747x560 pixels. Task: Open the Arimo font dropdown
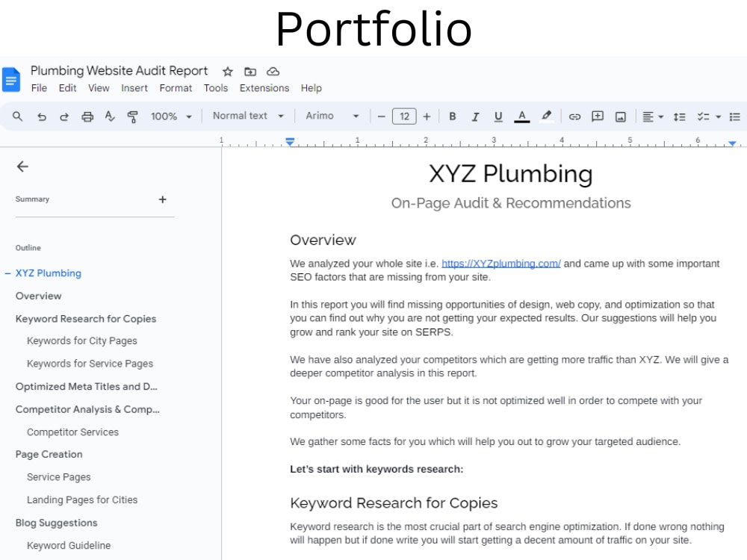pyautogui.click(x=332, y=116)
